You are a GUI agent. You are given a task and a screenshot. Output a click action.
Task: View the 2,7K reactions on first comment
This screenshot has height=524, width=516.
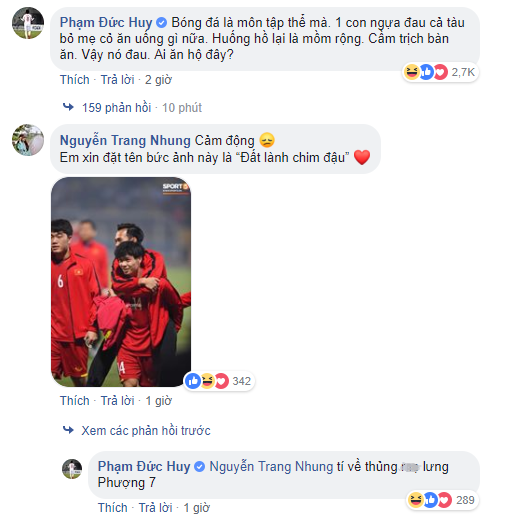440,72
